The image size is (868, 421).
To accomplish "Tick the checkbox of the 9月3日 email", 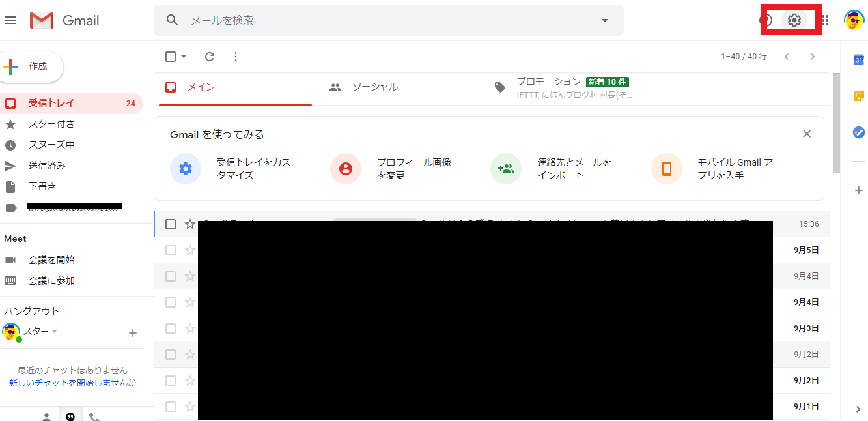I will 171,328.
